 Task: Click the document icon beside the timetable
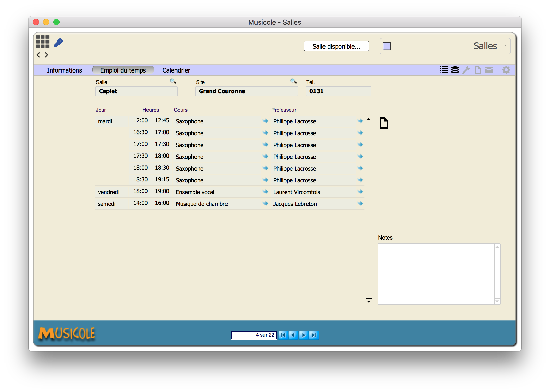tap(384, 123)
